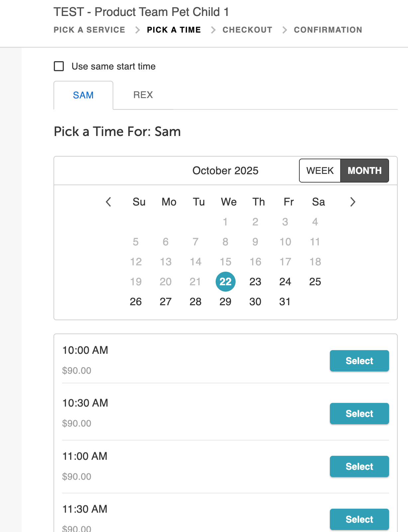
Task: Choose Saturday October 25 date
Action: (x=315, y=282)
